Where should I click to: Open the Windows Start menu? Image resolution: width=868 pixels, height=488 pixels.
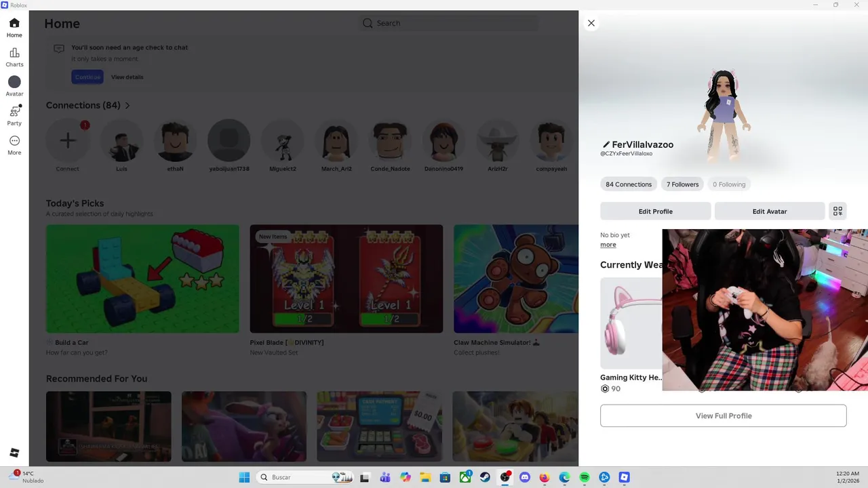pyautogui.click(x=244, y=477)
